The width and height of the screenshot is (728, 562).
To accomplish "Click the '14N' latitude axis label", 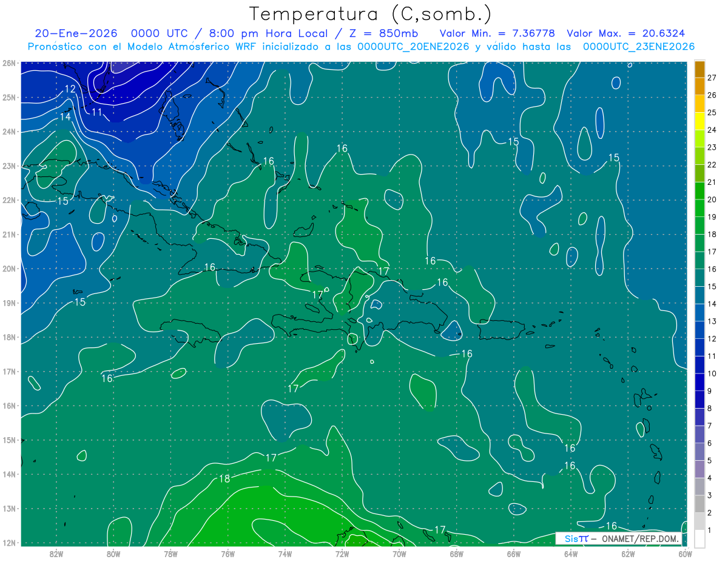I will coord(9,474).
